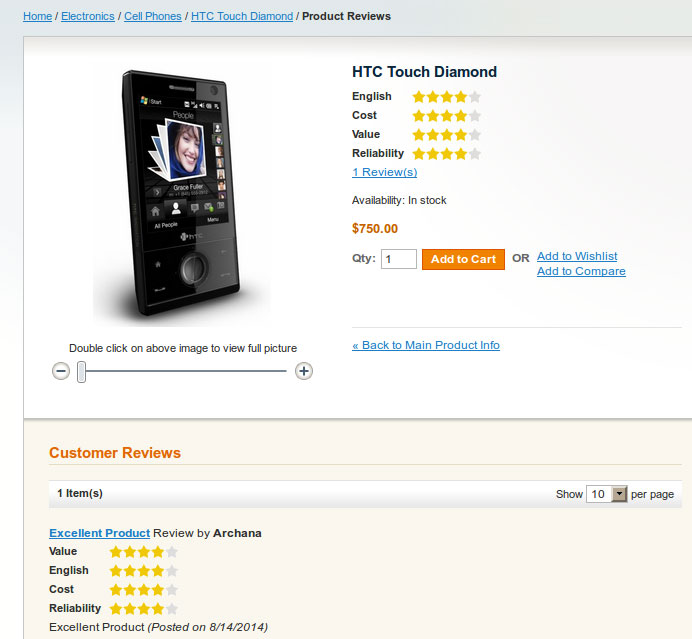The width and height of the screenshot is (692, 639).
Task: Open the Excellent Product review title
Action: (99, 533)
